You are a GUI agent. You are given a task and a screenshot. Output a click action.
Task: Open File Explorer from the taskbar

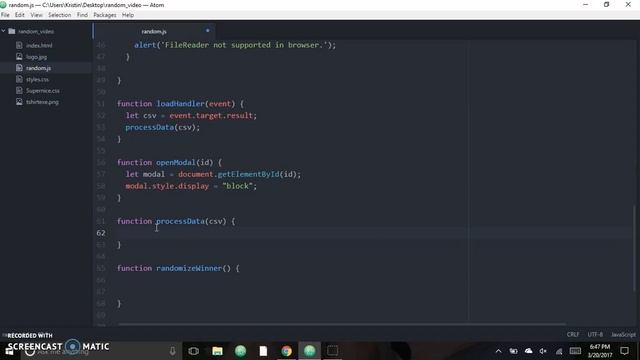click(217, 351)
